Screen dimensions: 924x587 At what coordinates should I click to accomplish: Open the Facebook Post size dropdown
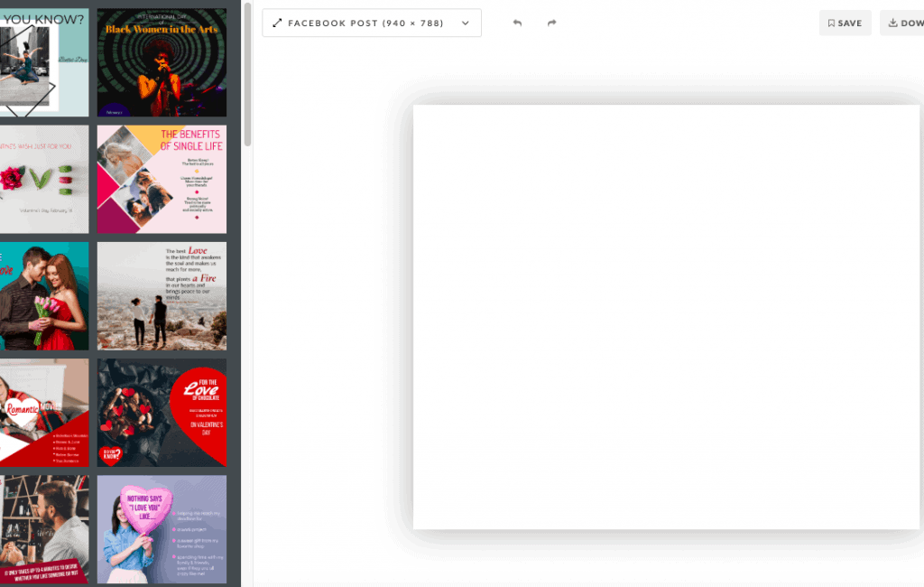372,23
